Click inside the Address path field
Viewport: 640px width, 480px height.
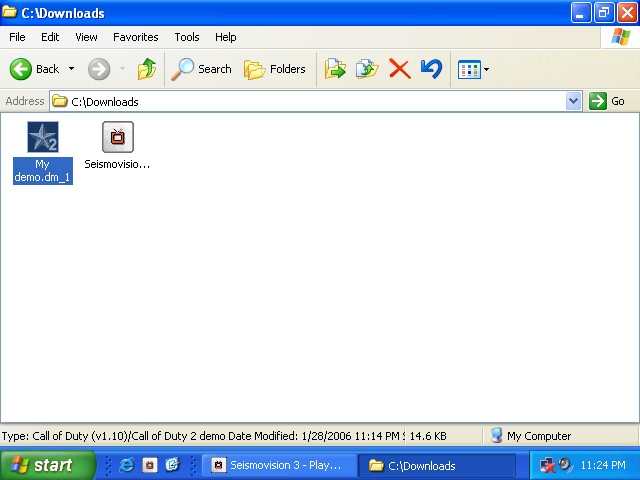point(300,101)
